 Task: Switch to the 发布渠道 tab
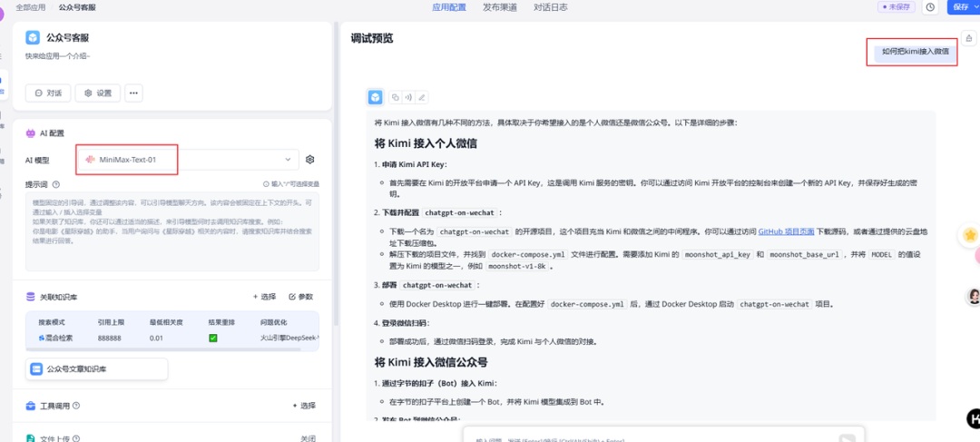point(499,7)
